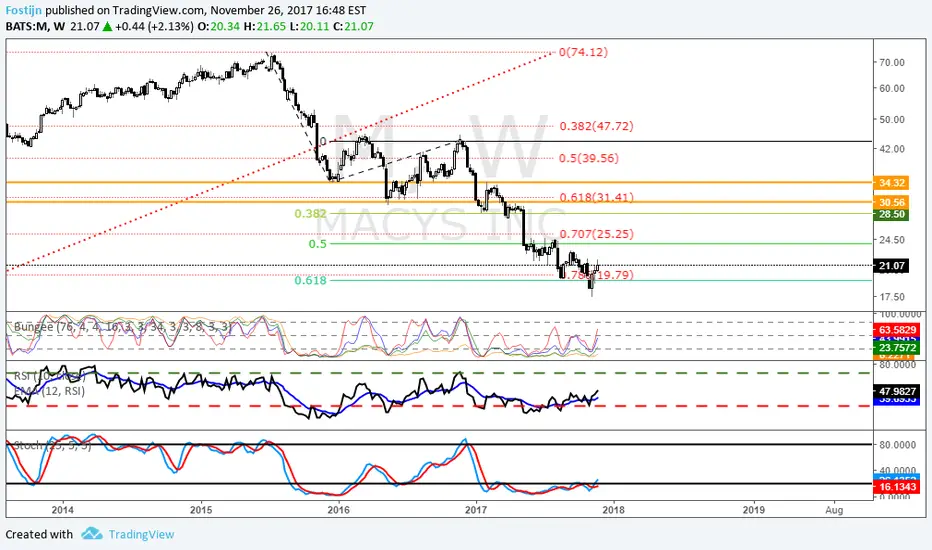
Task: Click the 2017 label on time axis
Action: tap(476, 510)
